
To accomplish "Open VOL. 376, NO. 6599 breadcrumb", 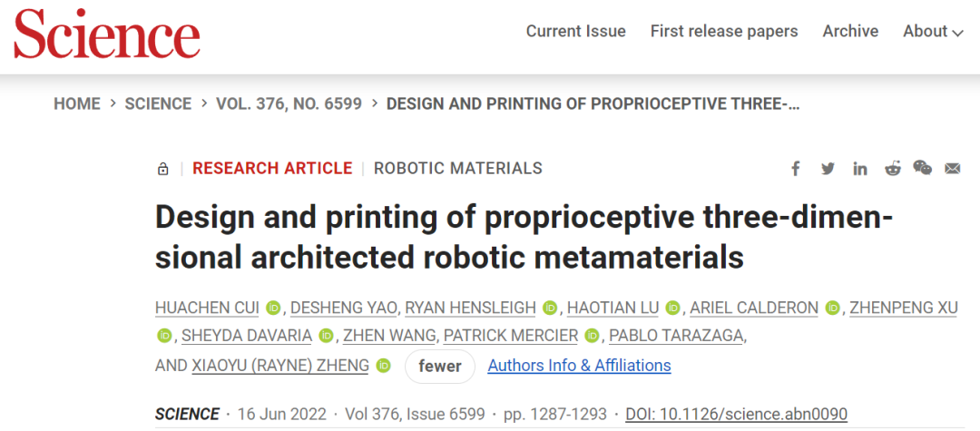I will click(x=289, y=103).
